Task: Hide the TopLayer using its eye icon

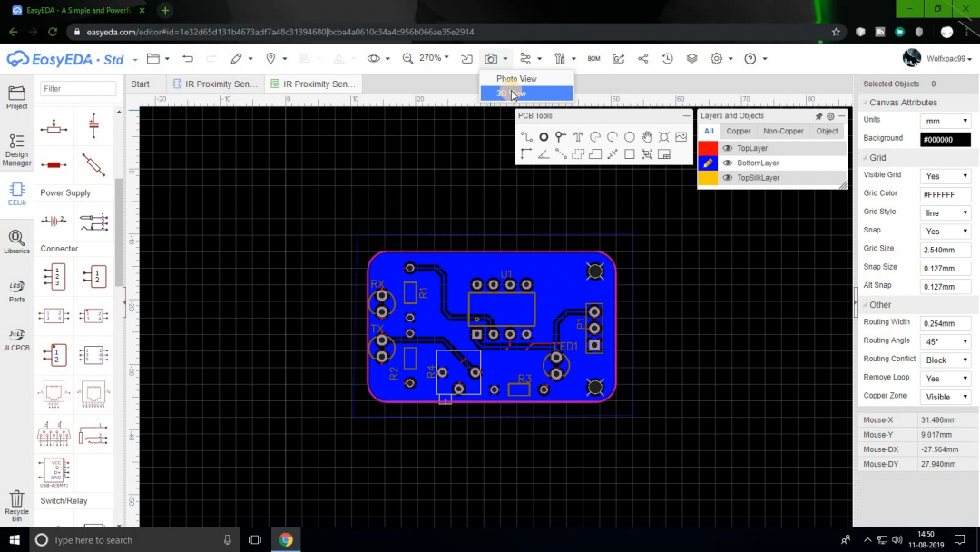Action: coord(729,147)
